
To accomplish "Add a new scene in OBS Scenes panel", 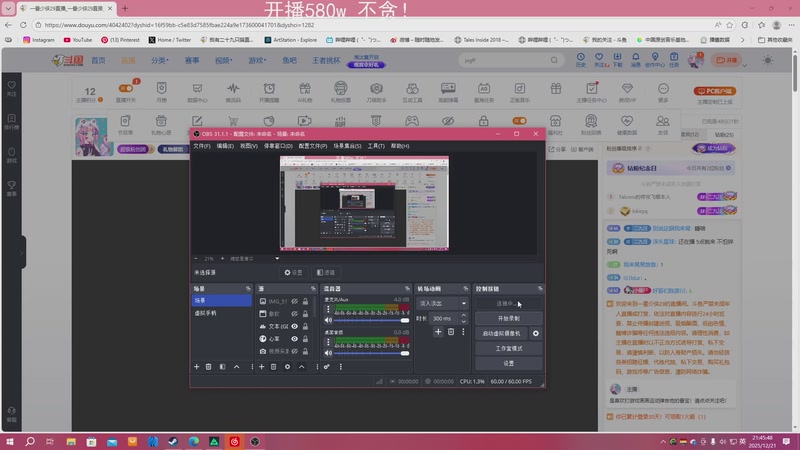I will [196, 367].
